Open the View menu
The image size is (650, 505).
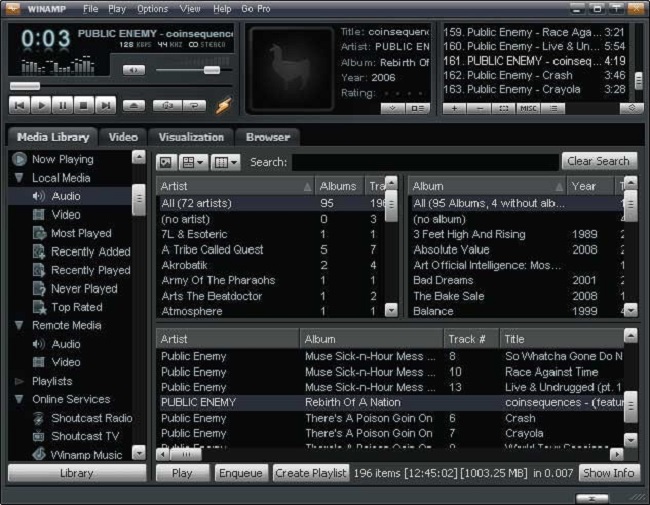tap(190, 9)
